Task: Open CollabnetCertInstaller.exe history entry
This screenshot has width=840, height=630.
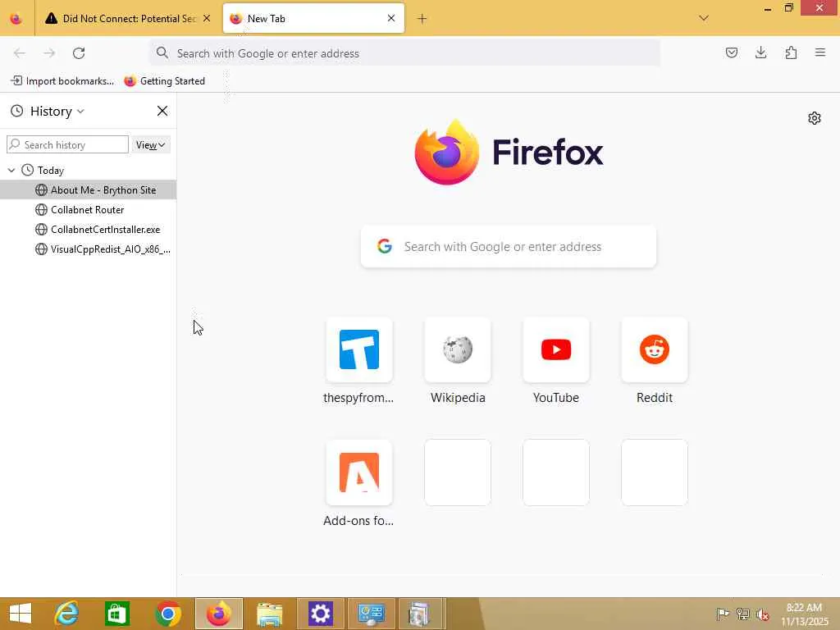Action: click(88, 230)
